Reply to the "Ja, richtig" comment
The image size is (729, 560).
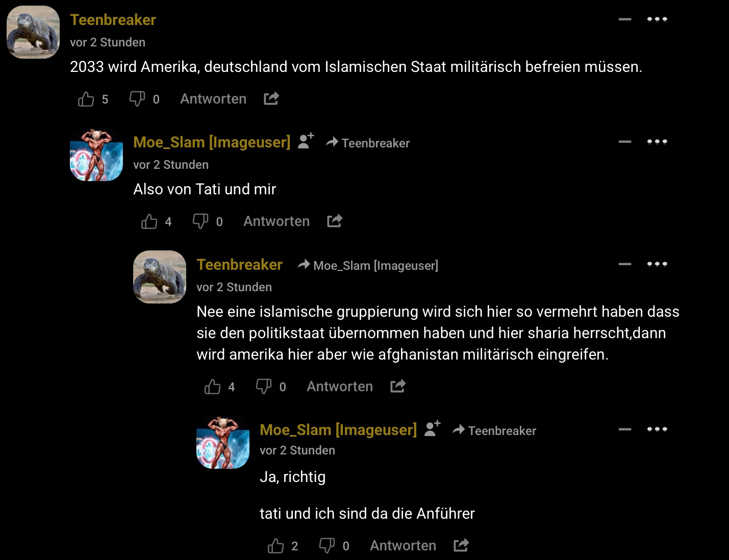(403, 546)
